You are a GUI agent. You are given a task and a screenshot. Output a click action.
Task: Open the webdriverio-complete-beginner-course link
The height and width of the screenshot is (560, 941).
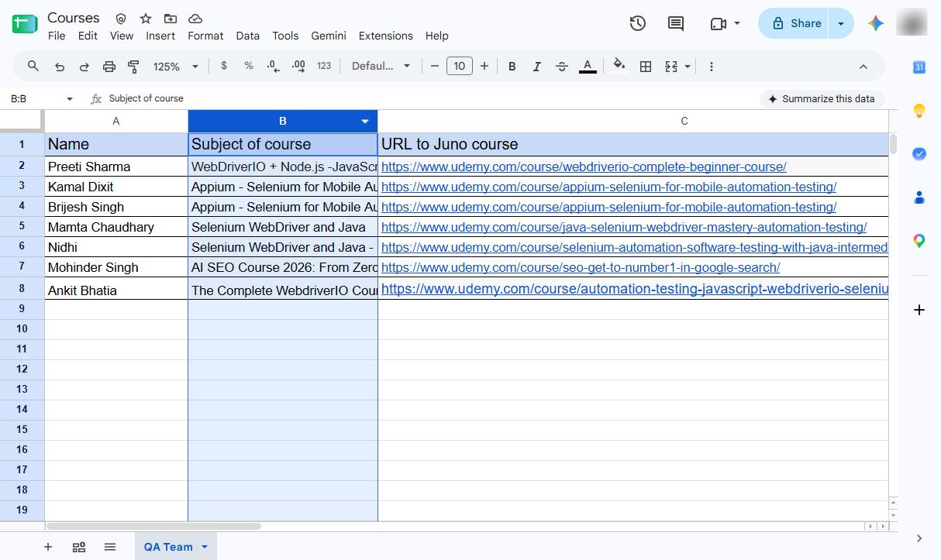point(584,167)
